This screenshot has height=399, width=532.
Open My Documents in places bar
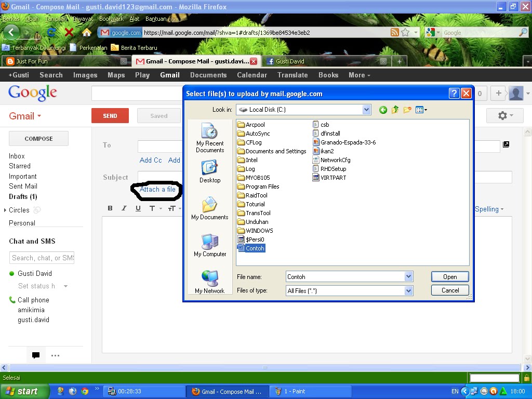pos(210,208)
